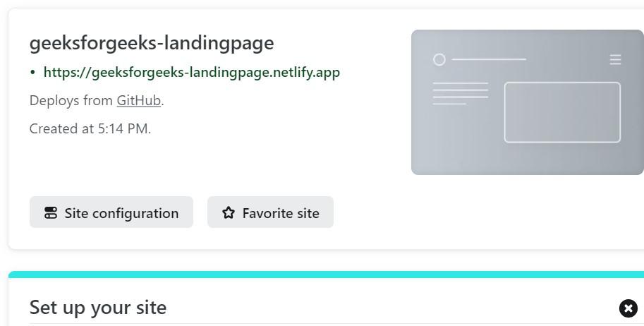This screenshot has width=644, height=326.
Task: Follow the GitHub link
Action: [138, 100]
